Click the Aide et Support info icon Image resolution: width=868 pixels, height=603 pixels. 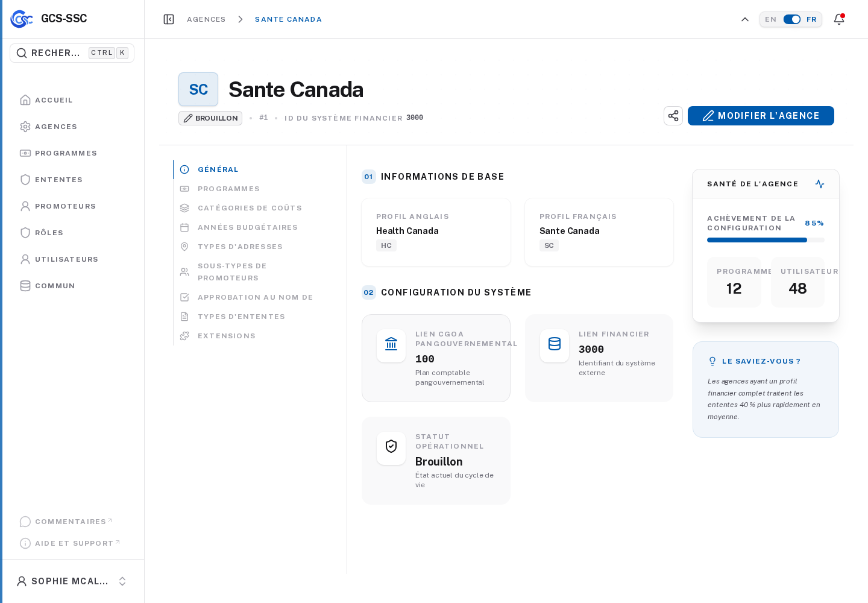[x=25, y=543]
